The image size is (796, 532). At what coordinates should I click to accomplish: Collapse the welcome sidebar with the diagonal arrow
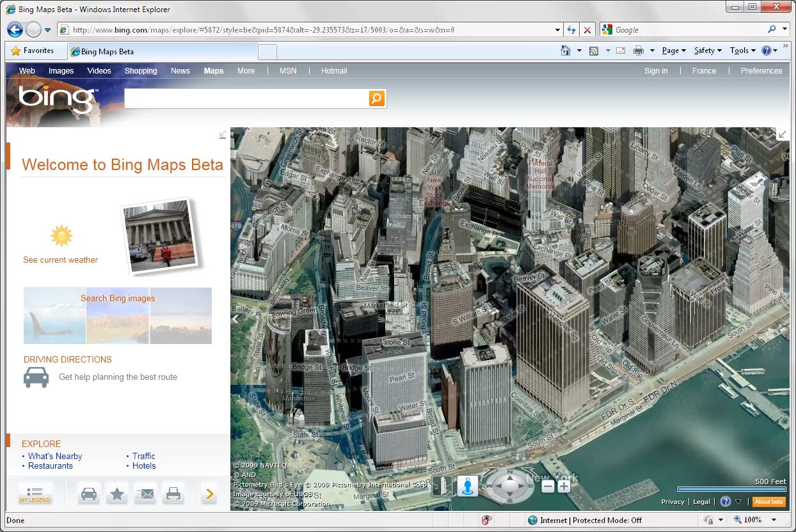point(223,134)
